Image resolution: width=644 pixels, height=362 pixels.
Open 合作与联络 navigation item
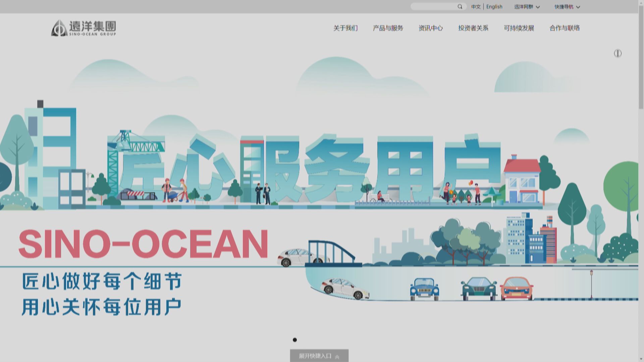pos(565,28)
